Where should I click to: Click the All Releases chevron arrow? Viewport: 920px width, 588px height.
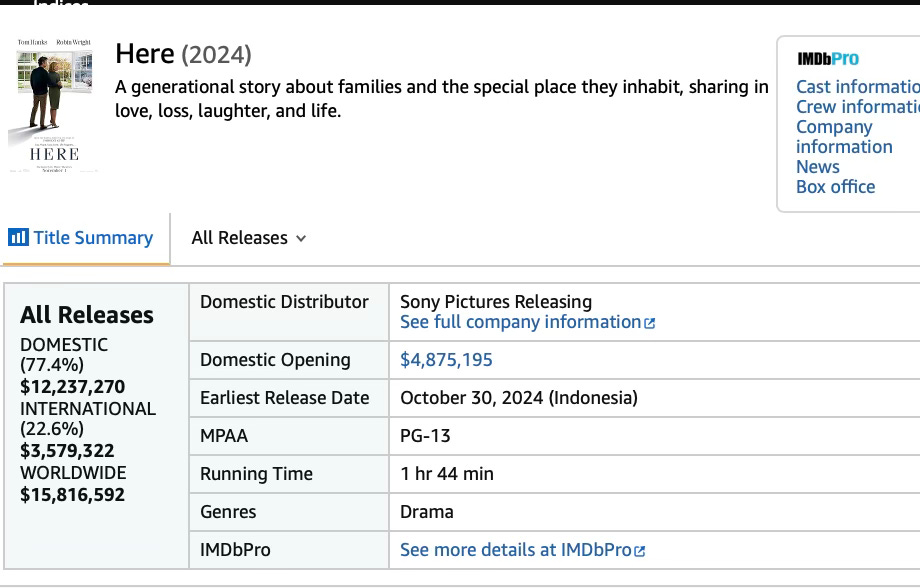pyautogui.click(x=301, y=239)
